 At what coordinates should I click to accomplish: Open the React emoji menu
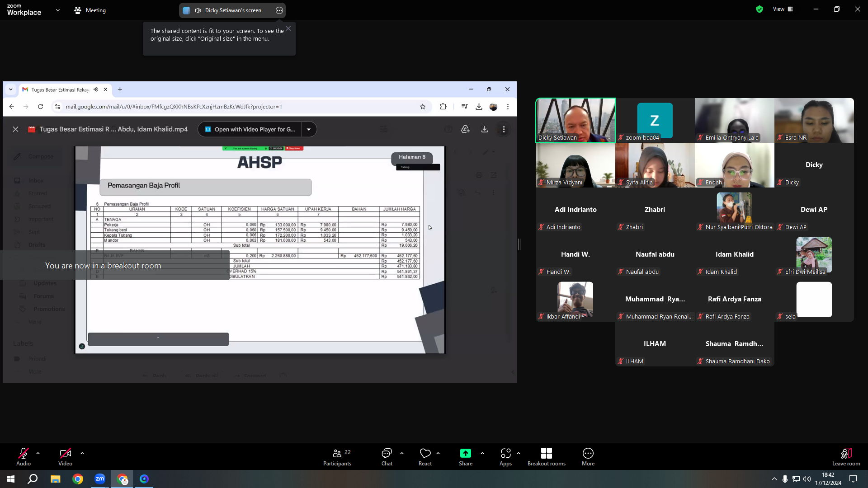(425, 456)
